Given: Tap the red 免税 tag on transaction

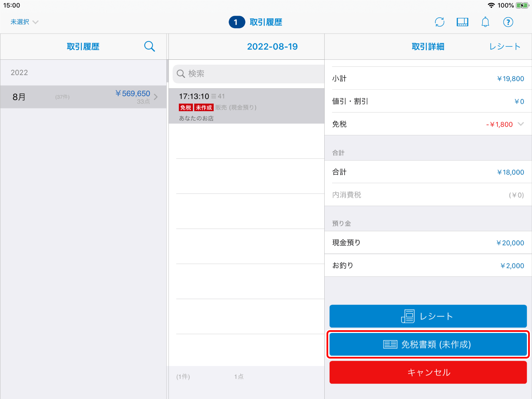Looking at the screenshot, I should tap(186, 107).
